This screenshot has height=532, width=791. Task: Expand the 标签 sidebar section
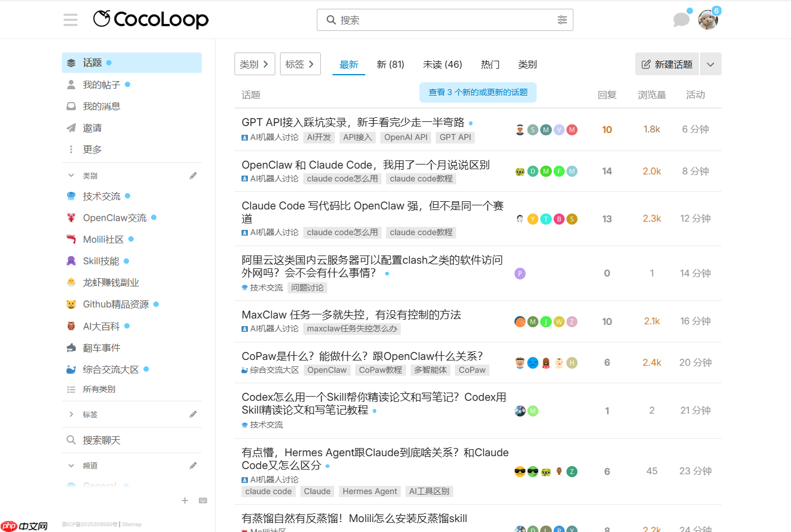(x=71, y=414)
